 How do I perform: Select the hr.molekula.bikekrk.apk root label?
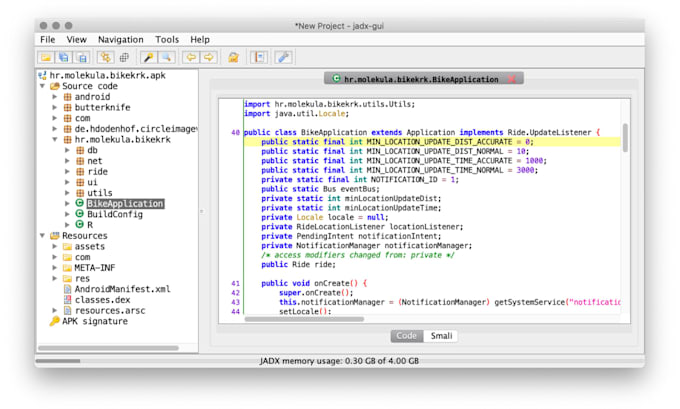point(108,75)
